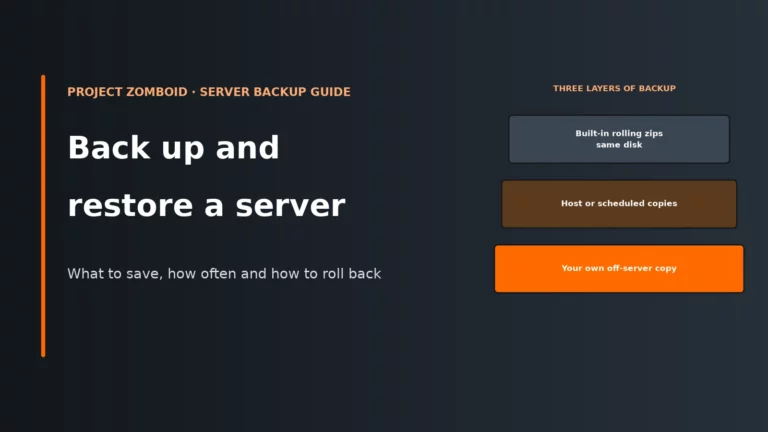Image resolution: width=768 pixels, height=432 pixels.
Task: Click the 'THREE LAYERS OF BACKUP' heading
Action: [614, 88]
